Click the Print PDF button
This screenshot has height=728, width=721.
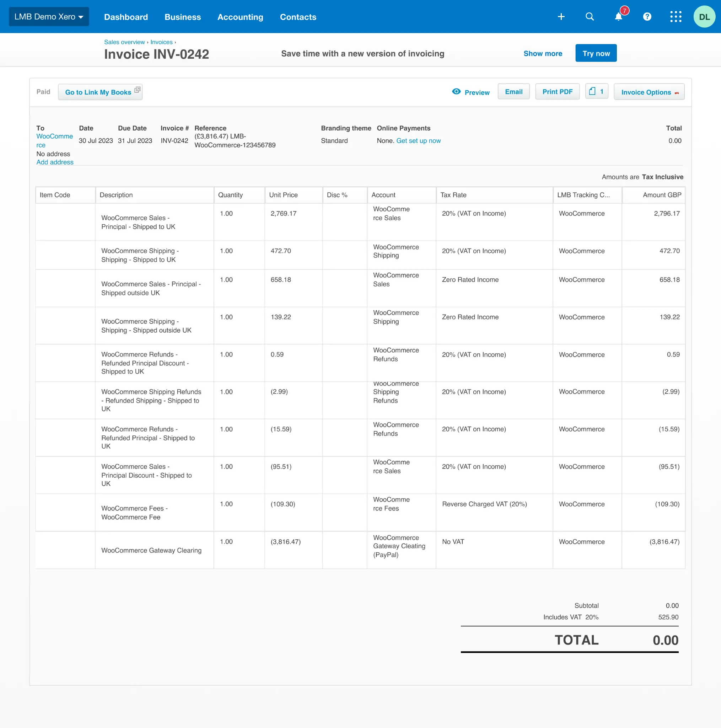557,92
